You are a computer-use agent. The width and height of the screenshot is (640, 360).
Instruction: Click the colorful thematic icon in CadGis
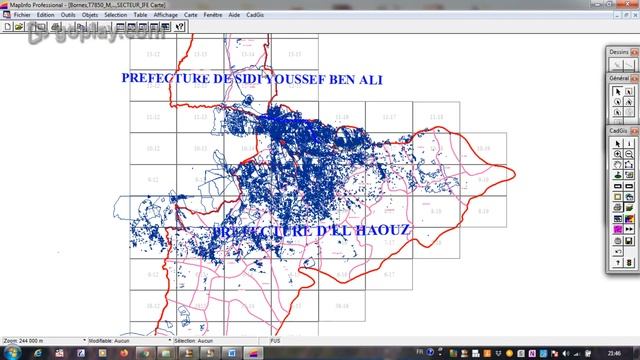tap(629, 219)
